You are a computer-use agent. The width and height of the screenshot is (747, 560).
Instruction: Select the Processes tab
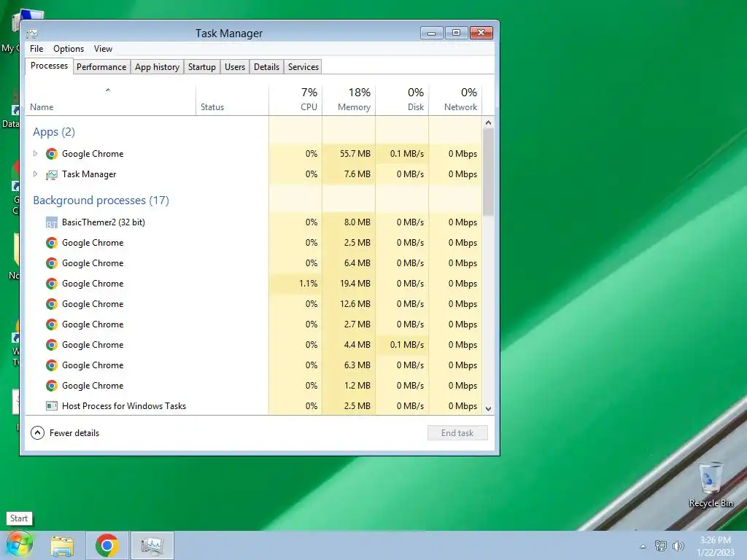coord(49,66)
